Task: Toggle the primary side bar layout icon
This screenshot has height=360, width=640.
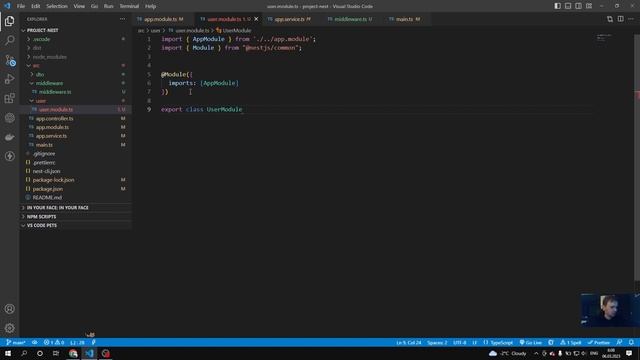Action: coord(558,6)
